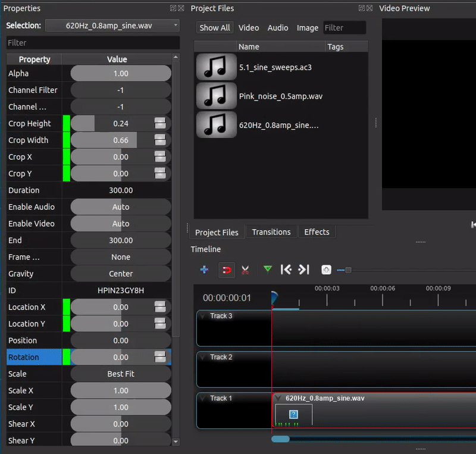Screen dimensions: 476x454
Task: Click the 5.1_sine_sweeps.ac3 music note thumbnail
Action: [x=216, y=67]
